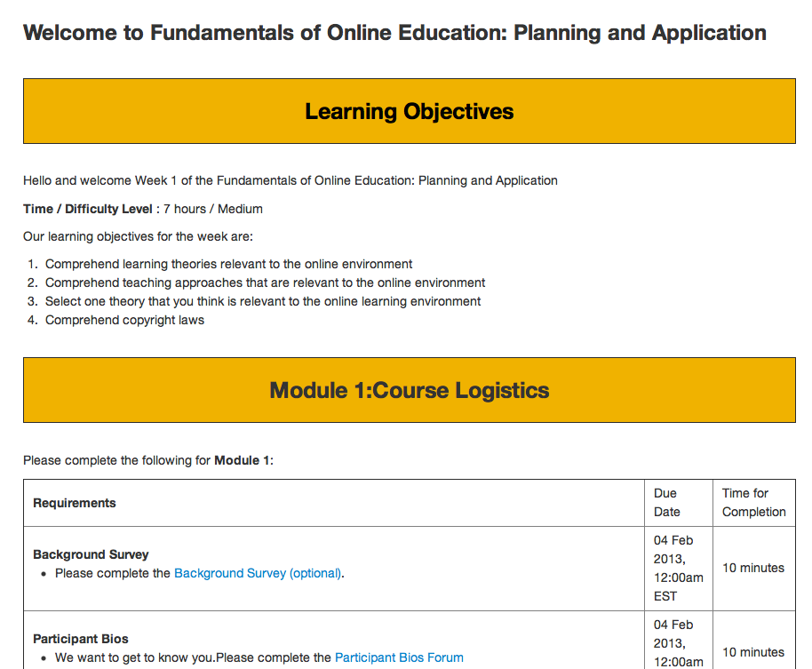The width and height of the screenshot is (812, 669).
Task: Click the Participant Bios 10 minutes cell
Action: (x=752, y=652)
